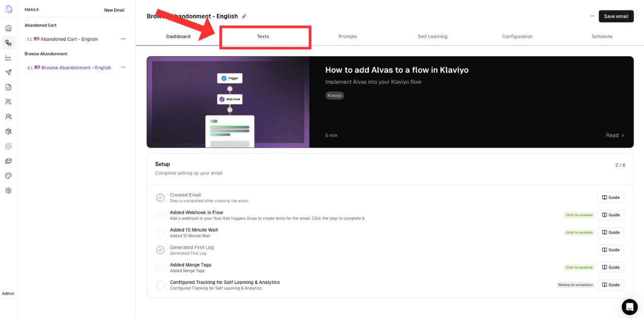Switch to the Texts tab
Viewport: 644px width, 318px height.
(x=263, y=37)
